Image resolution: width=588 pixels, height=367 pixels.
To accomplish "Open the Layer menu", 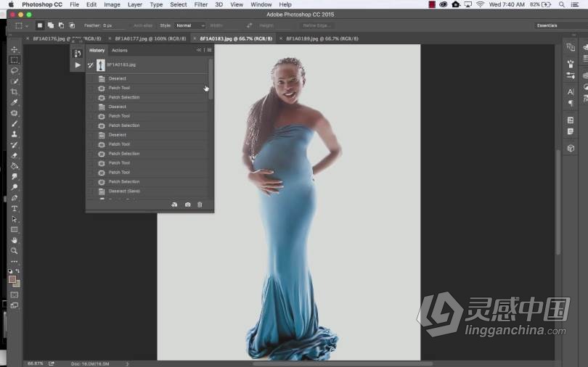I will click(134, 4).
